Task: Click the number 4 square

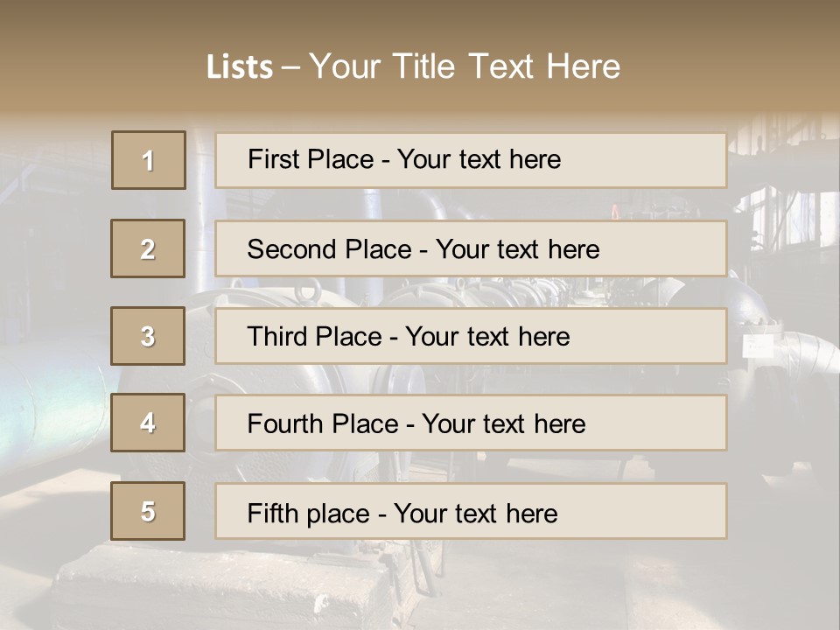Action: coord(148,423)
